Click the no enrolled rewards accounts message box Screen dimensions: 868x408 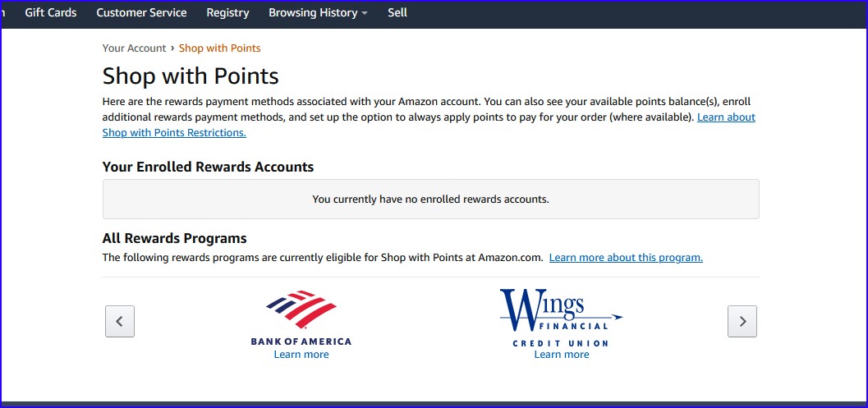430,199
